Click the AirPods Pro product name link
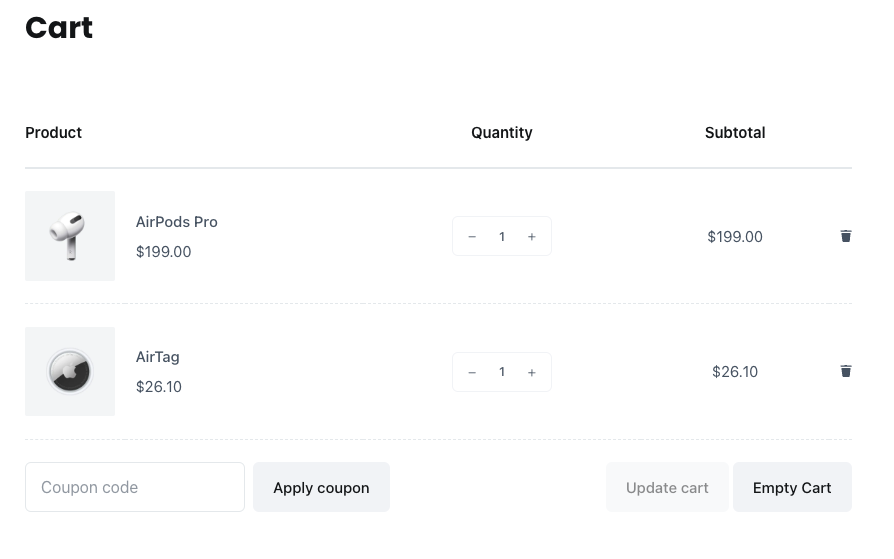Viewport: 894px width, 559px height. (x=177, y=222)
